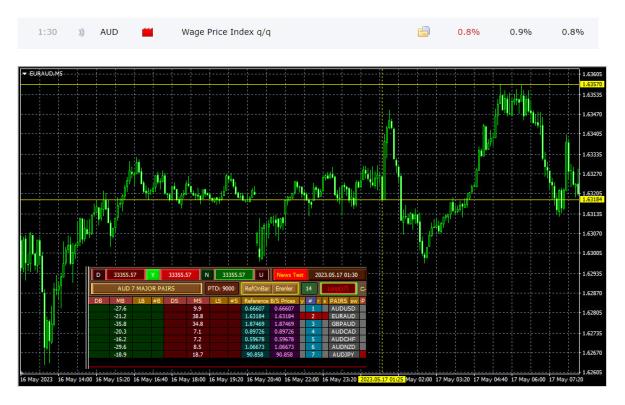Select the GBPAUD pair button

point(343,324)
